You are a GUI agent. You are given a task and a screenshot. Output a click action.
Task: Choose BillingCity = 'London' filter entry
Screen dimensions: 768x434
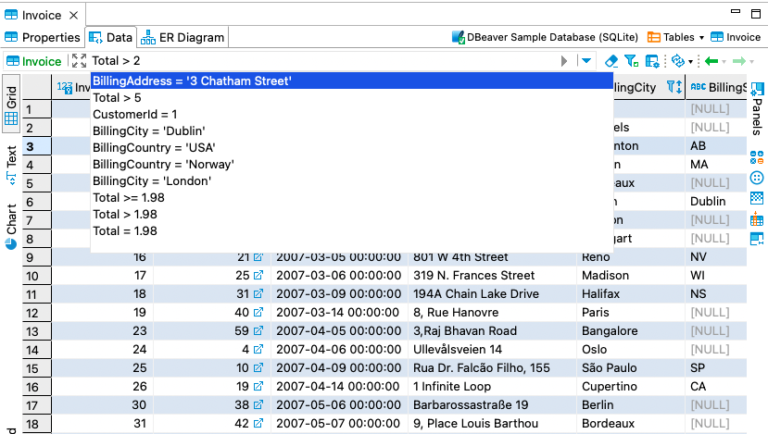point(352,181)
